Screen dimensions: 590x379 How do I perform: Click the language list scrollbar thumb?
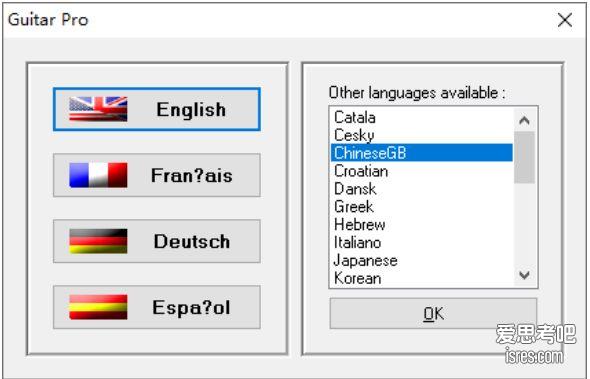[x=525, y=157]
